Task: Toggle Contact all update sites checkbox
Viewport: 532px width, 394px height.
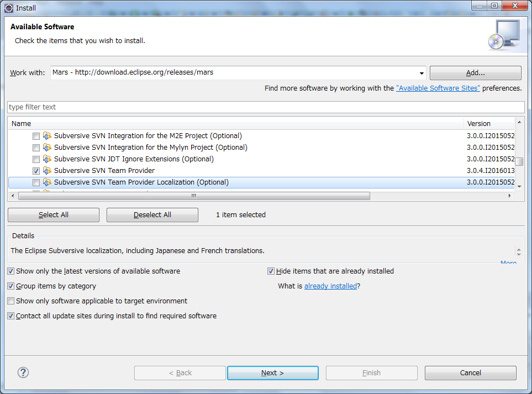Action: [x=11, y=316]
